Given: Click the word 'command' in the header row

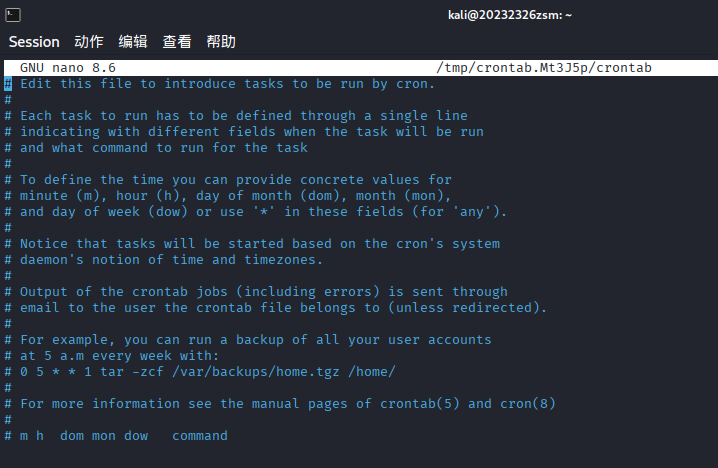Looking at the screenshot, I should pyautogui.click(x=199, y=436).
